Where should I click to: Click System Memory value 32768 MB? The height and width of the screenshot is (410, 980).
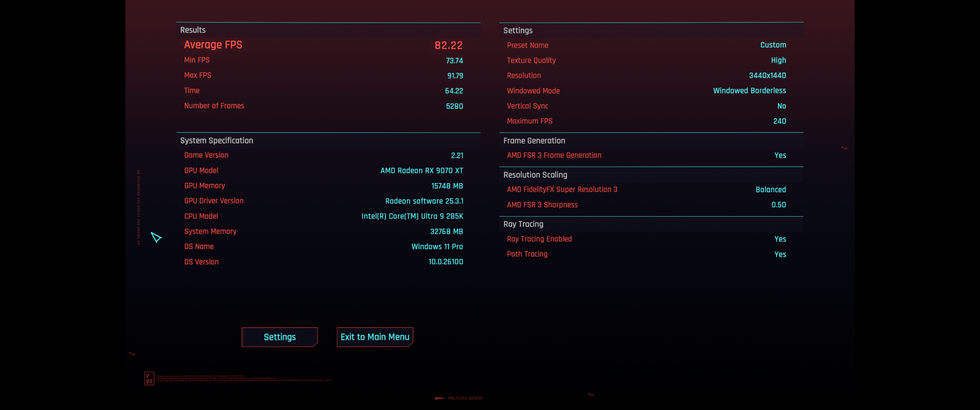coord(446,232)
